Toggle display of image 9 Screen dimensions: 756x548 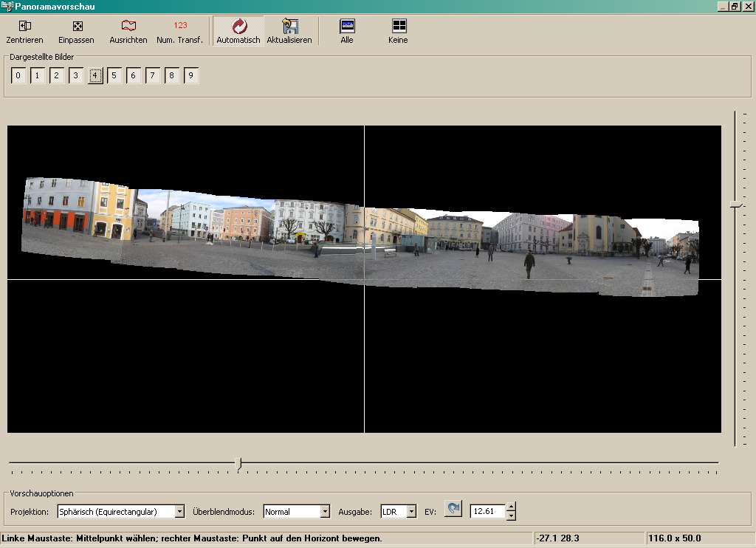191,75
